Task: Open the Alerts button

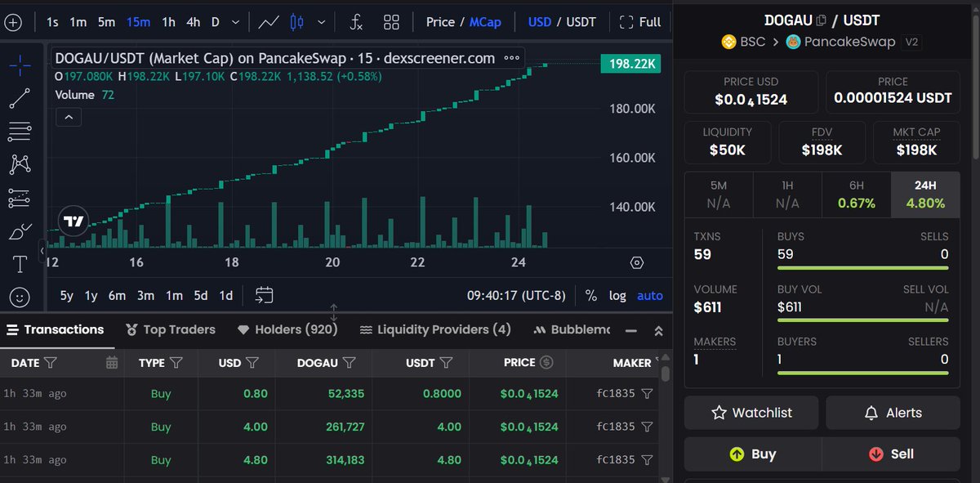Action: click(893, 413)
